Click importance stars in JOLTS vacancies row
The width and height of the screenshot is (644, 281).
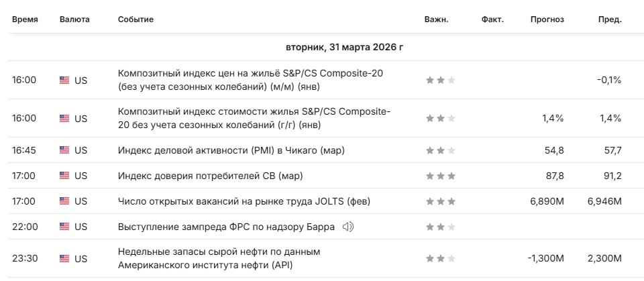[441, 201]
